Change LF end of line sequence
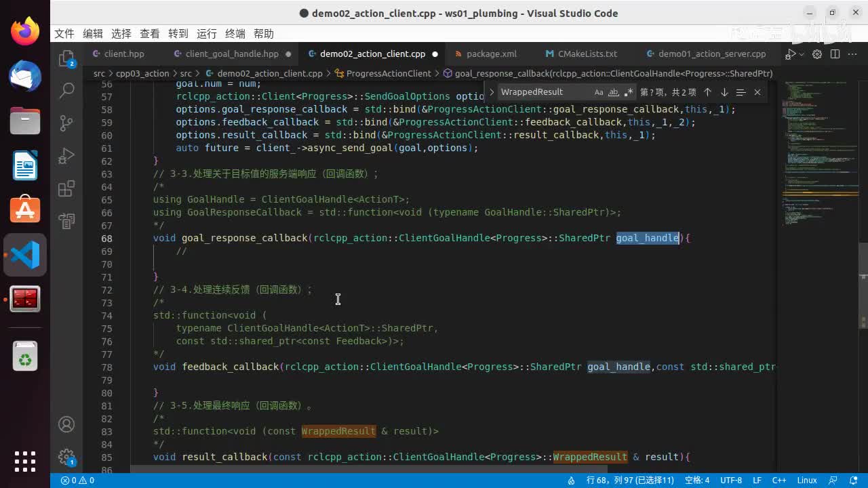The height and width of the screenshot is (488, 868). 757,481
